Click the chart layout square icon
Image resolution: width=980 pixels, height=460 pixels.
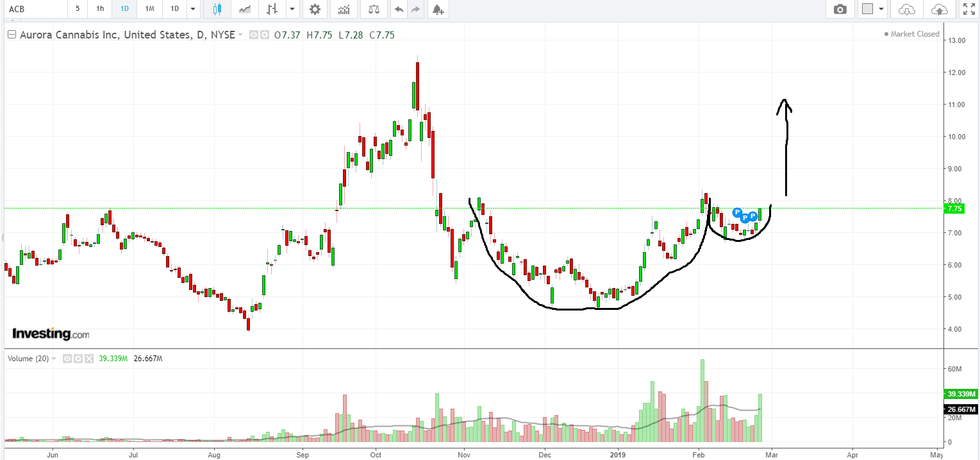(x=868, y=9)
